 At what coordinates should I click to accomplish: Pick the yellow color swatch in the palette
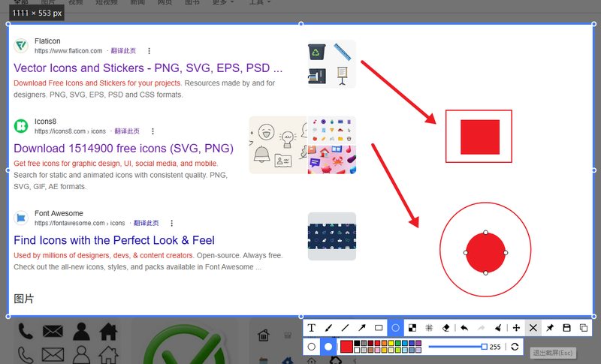point(391,343)
